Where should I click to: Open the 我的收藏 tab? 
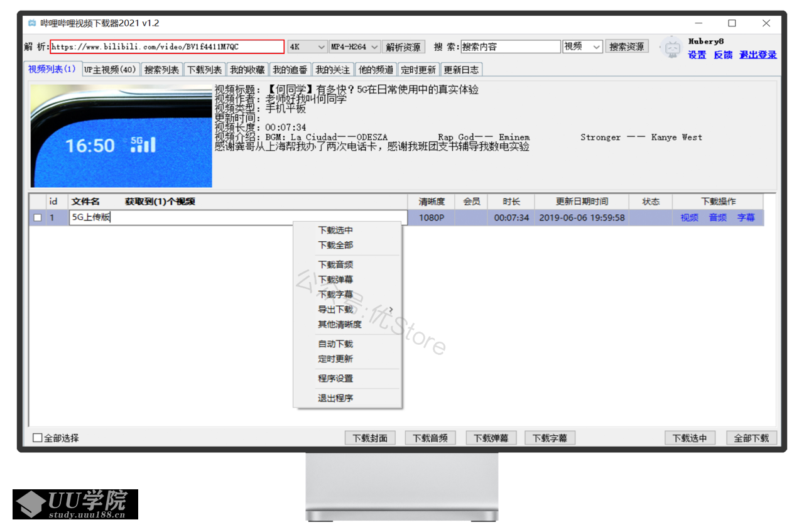pyautogui.click(x=247, y=70)
